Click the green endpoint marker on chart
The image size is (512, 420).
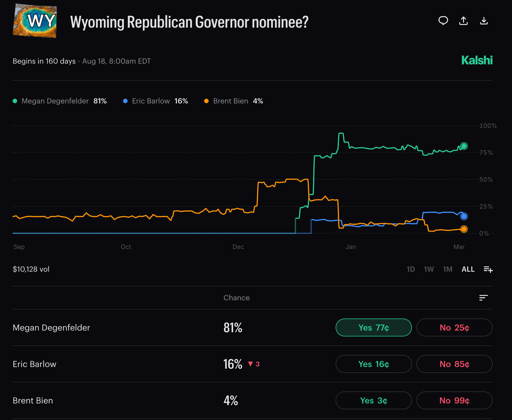coord(464,146)
